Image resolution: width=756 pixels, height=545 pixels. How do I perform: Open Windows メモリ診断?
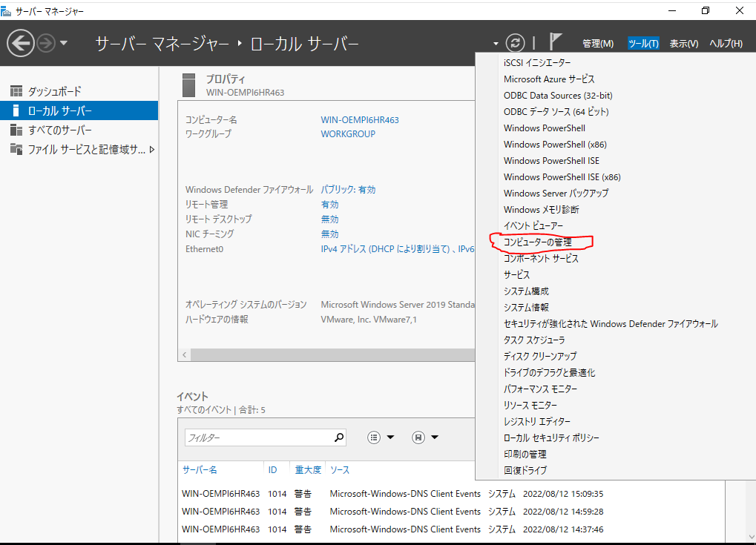542,210
